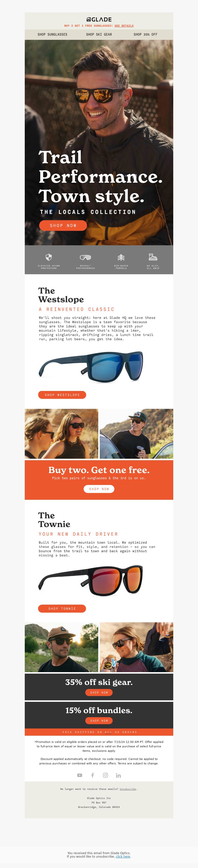Open the Shop Sunglasses nav item

tap(52, 34)
